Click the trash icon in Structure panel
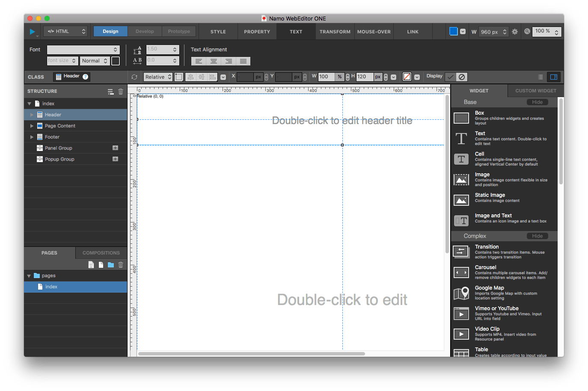 (x=121, y=92)
